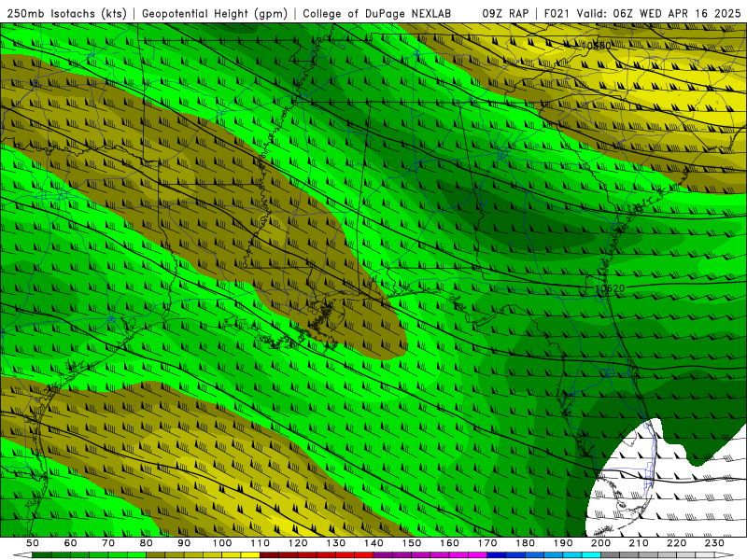Click the 130 value on the color scale
Screen dimensions: 747x560
pos(336,543)
